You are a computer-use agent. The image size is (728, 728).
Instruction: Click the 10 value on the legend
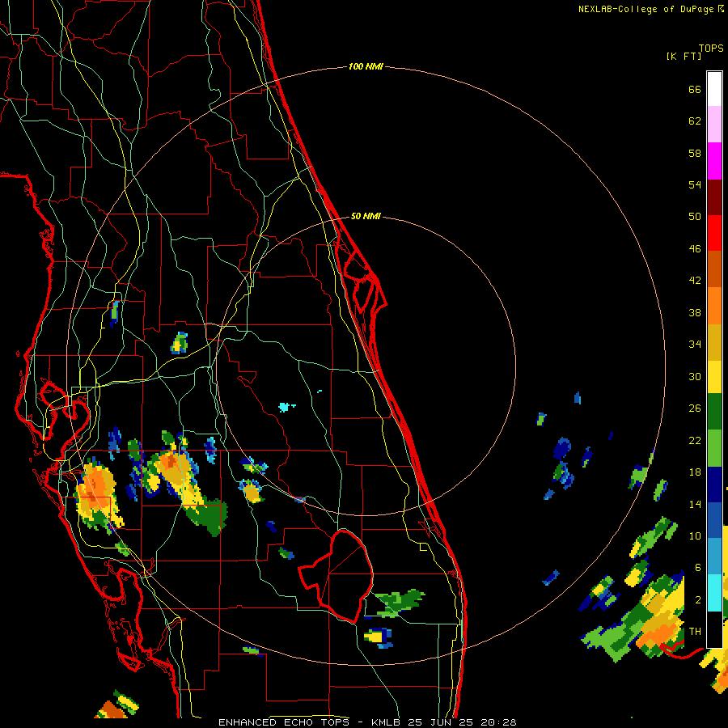(x=695, y=535)
